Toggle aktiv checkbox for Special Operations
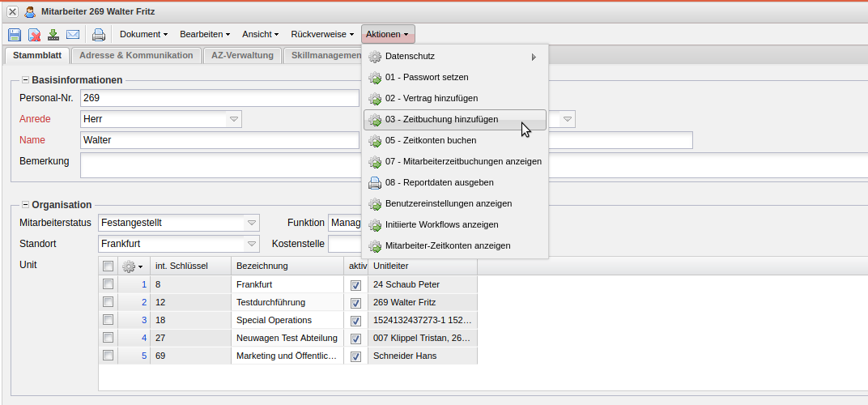Image resolution: width=868 pixels, height=405 pixels. (x=355, y=321)
